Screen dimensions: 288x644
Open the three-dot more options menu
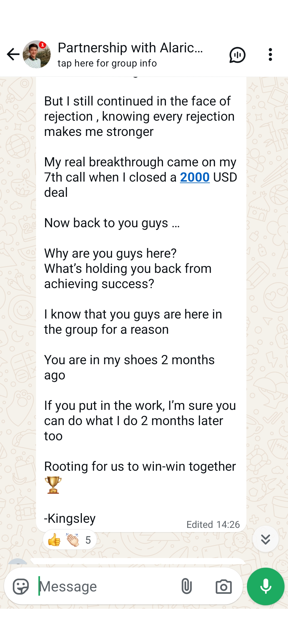point(270,55)
